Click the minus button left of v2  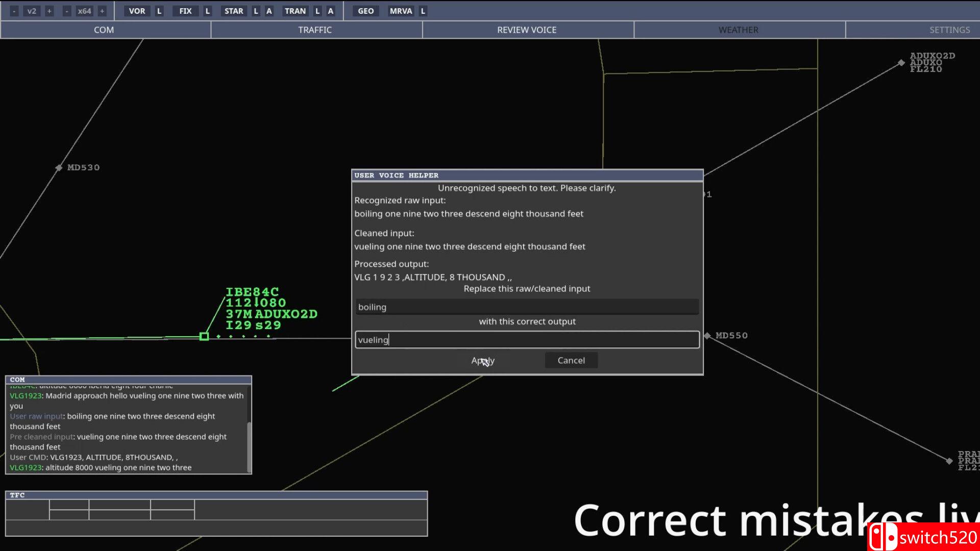[x=14, y=11]
